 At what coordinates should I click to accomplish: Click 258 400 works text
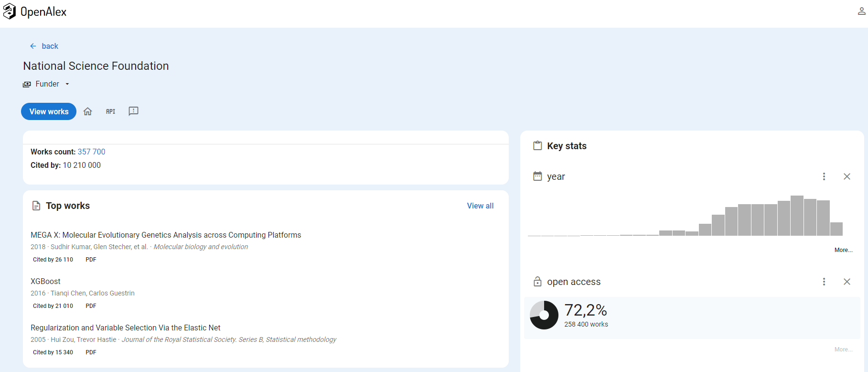[586, 324]
